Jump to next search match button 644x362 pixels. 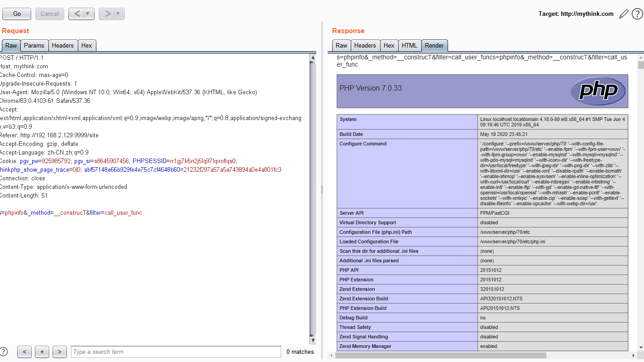click(x=60, y=352)
